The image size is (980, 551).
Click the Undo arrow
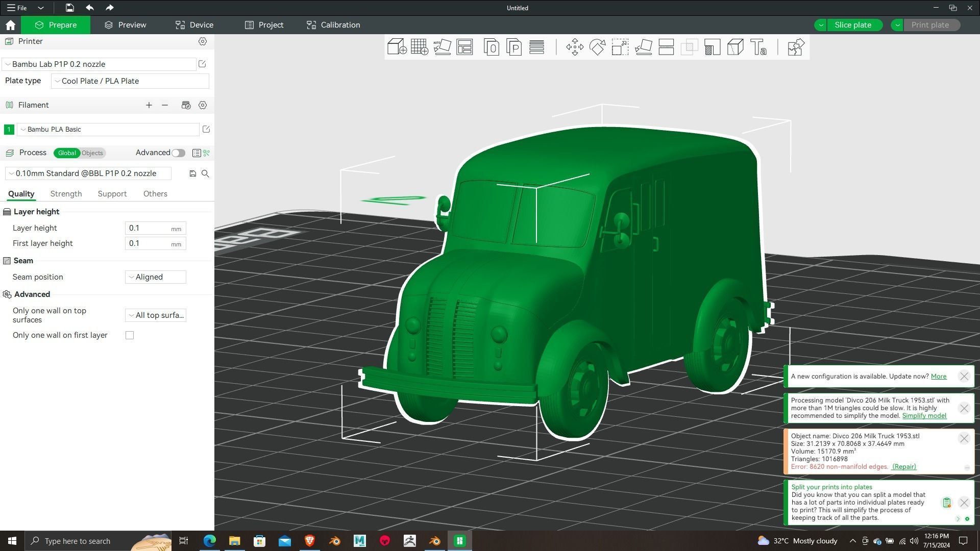[x=90, y=8]
